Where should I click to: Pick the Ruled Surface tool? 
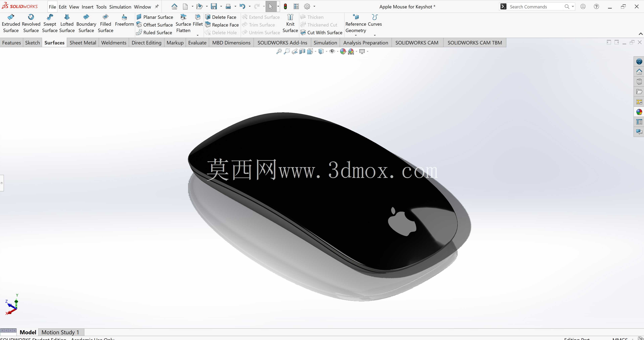(154, 33)
